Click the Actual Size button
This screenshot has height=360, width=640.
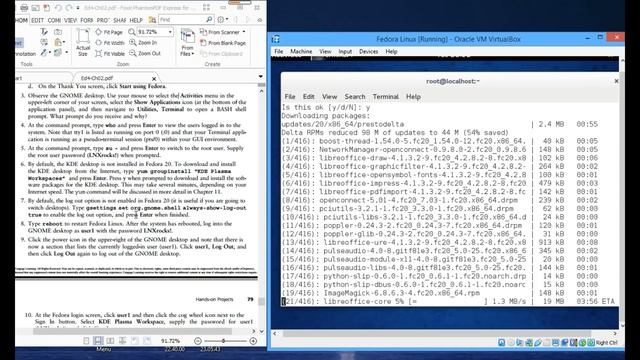point(83,42)
